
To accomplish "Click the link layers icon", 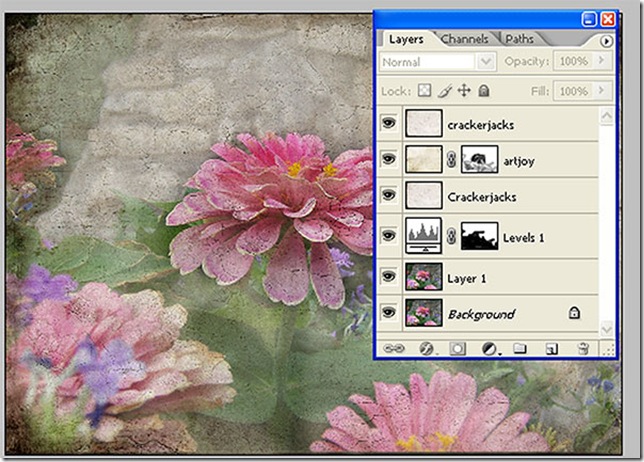I will tap(391, 348).
